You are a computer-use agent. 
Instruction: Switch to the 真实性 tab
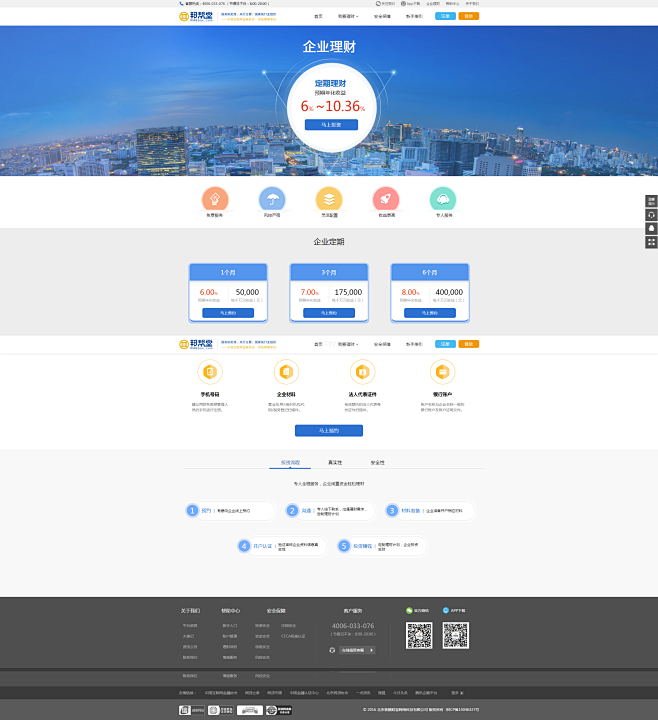click(x=335, y=463)
